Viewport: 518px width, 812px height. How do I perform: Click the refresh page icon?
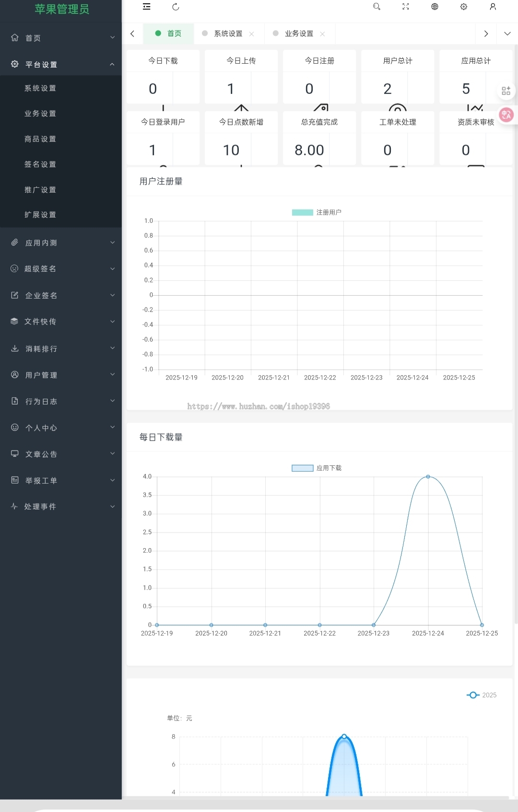pyautogui.click(x=176, y=7)
